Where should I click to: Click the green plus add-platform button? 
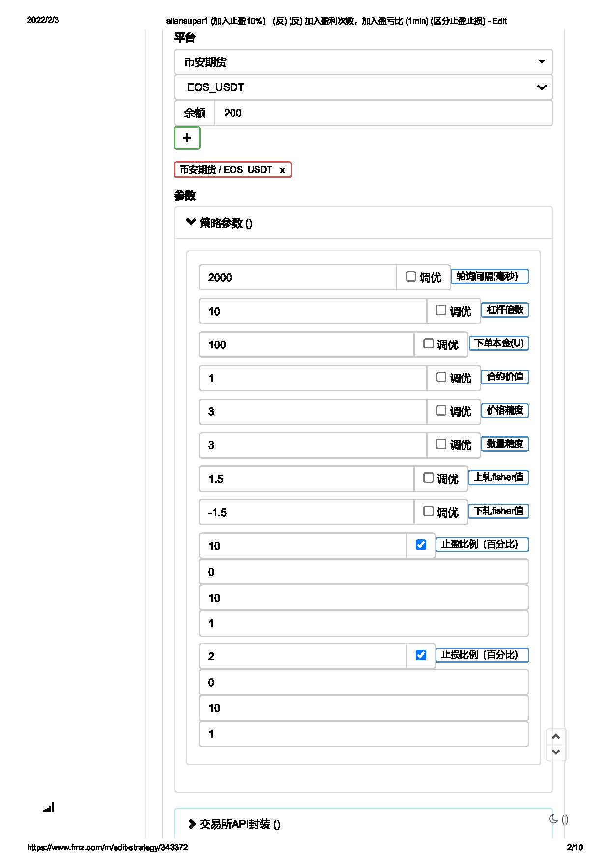[187, 138]
